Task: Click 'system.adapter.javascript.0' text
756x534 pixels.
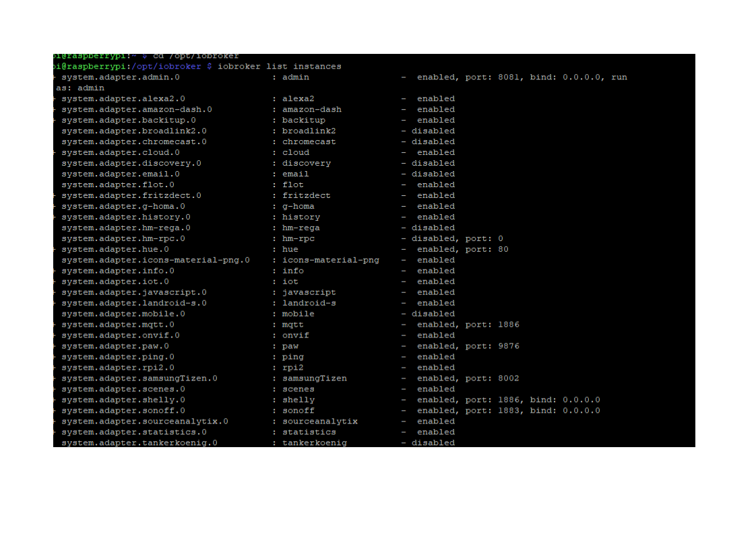Action: click(x=134, y=292)
